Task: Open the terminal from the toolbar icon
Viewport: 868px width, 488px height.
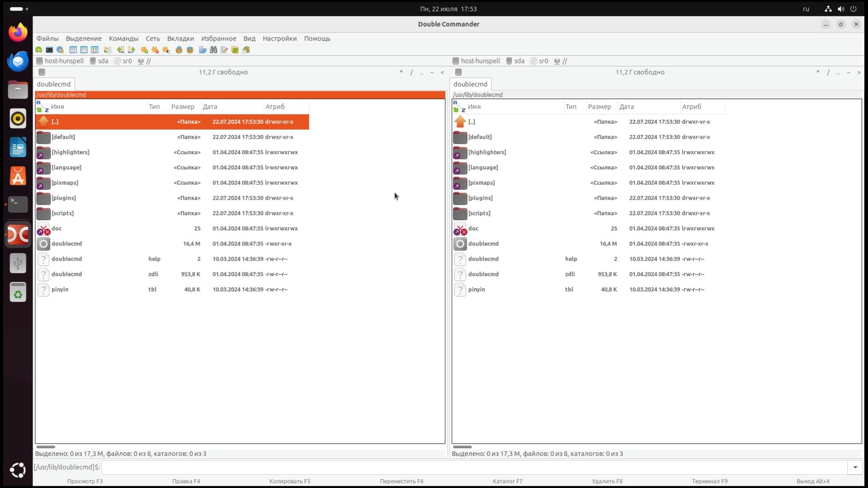Action: click(49, 50)
